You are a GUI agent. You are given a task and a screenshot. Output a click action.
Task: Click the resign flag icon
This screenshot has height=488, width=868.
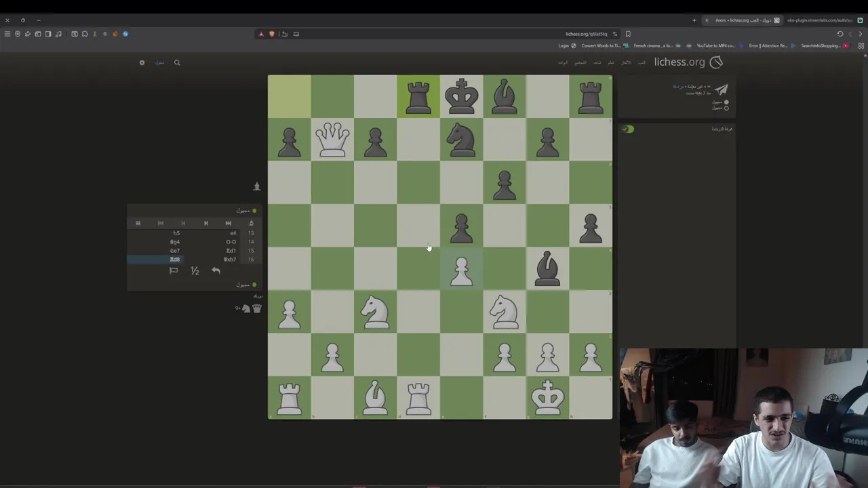[174, 270]
